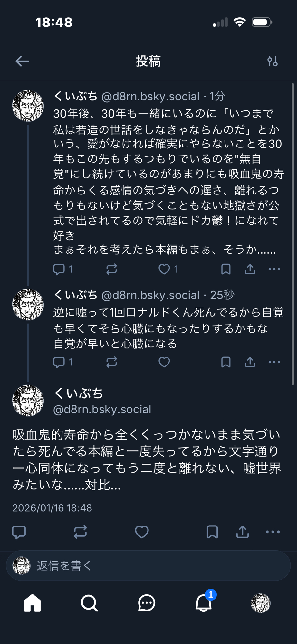The width and height of the screenshot is (297, 644).
Task: Open more options on the 25秒 post
Action: click(x=274, y=362)
